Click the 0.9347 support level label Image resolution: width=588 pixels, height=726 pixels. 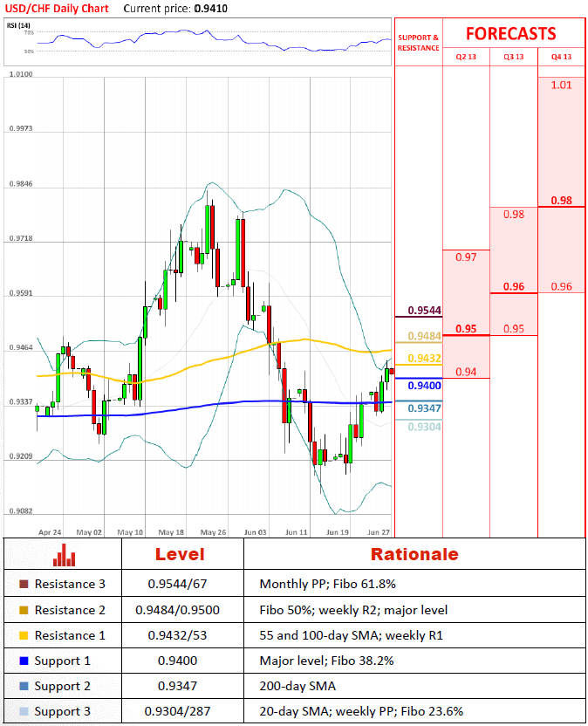(x=424, y=408)
